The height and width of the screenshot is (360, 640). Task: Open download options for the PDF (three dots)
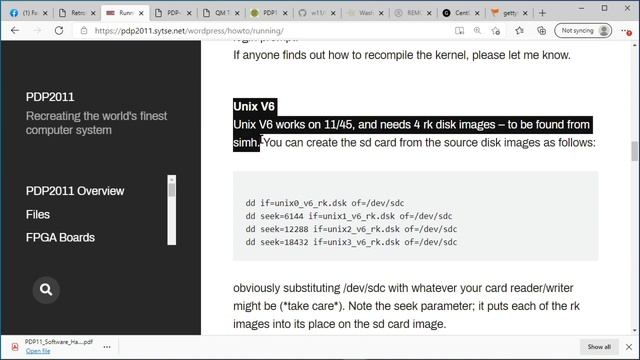click(x=107, y=347)
